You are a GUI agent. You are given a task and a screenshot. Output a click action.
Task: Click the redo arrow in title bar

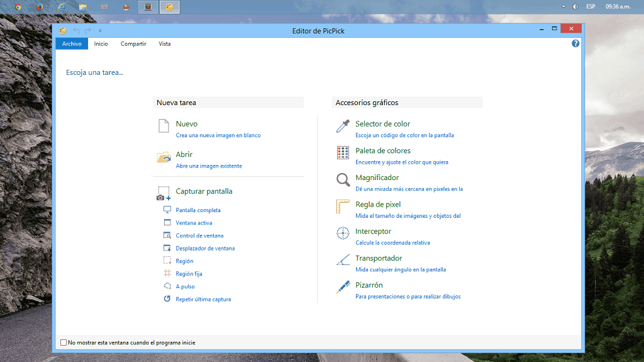(88, 30)
